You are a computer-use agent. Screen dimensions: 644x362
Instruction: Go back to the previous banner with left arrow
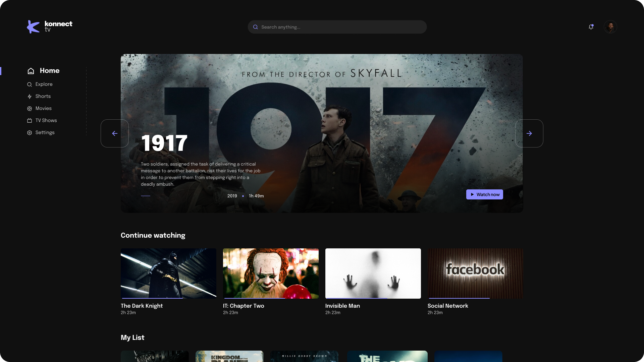[x=114, y=133]
